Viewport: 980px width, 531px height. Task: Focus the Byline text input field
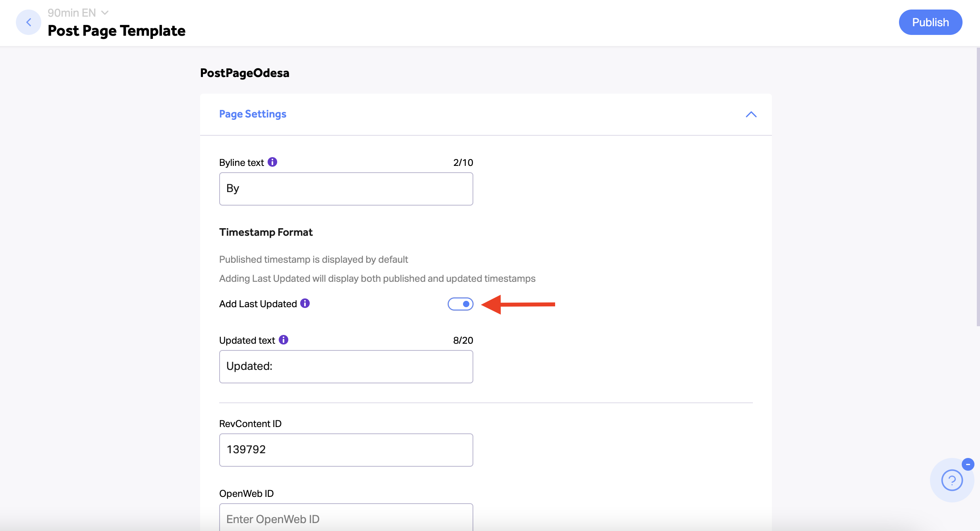click(346, 189)
